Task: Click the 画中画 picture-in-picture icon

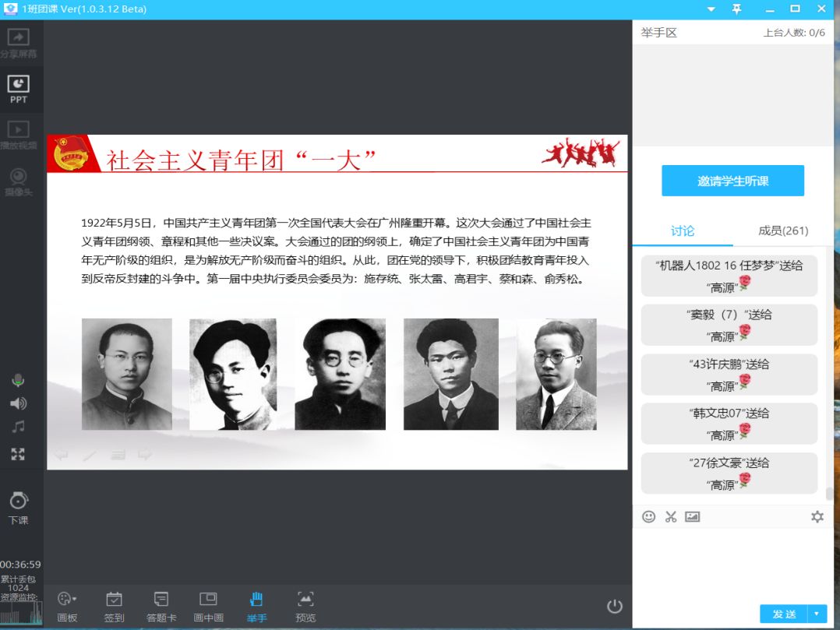Action: (208, 605)
